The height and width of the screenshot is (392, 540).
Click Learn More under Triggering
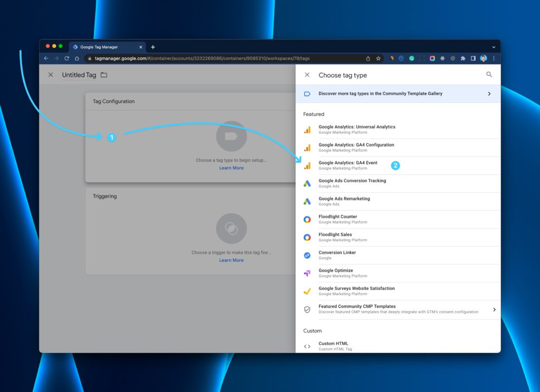pos(232,260)
